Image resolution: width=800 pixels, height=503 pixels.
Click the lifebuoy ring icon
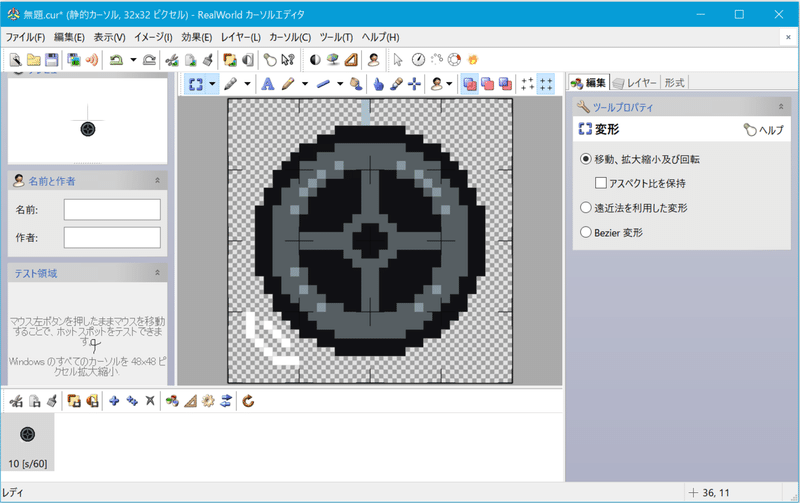454,60
